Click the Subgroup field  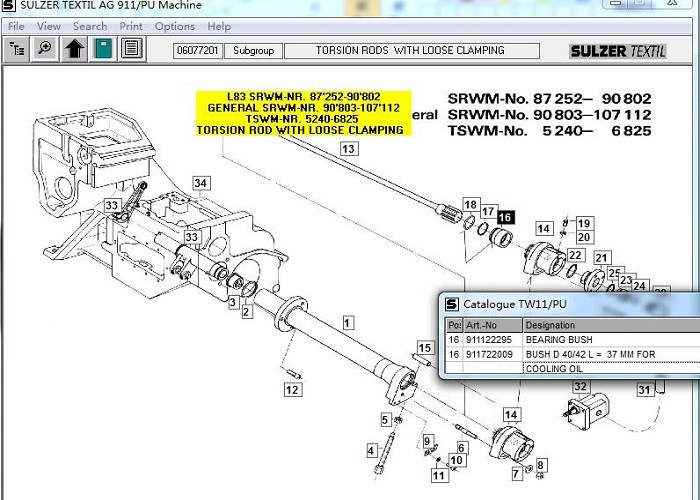point(253,50)
